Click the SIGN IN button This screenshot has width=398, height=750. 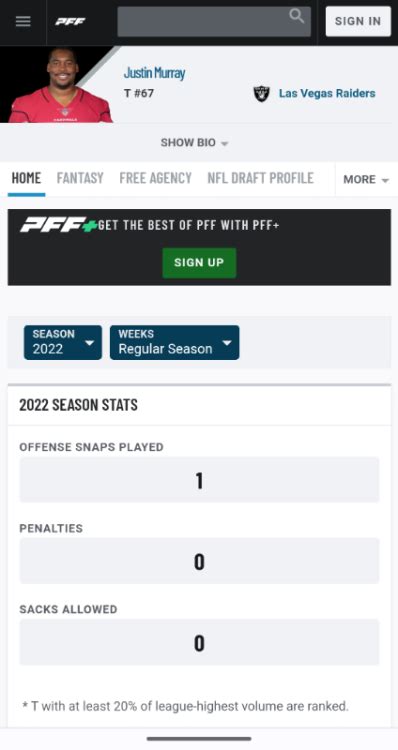358,22
